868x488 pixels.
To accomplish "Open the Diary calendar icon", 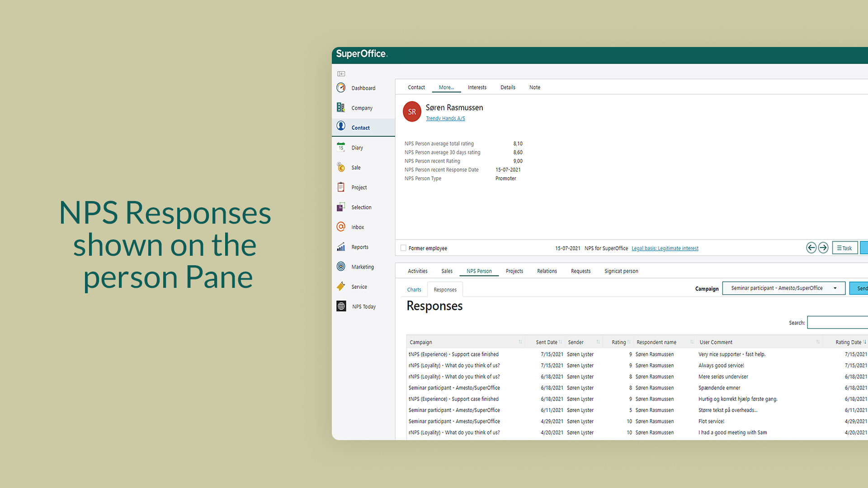I will [x=341, y=147].
